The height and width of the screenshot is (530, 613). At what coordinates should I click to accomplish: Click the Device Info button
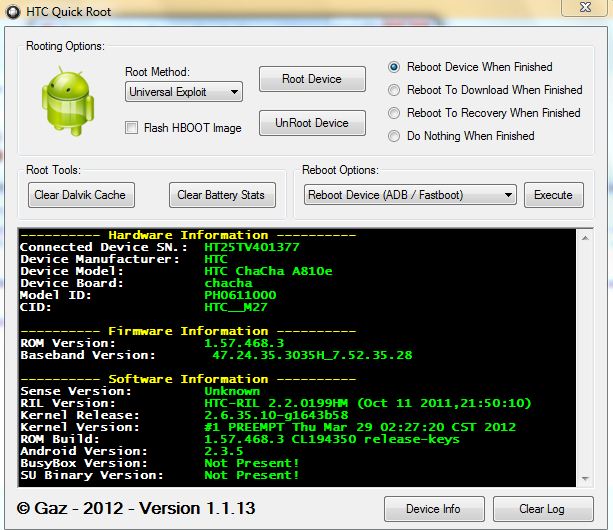434,509
